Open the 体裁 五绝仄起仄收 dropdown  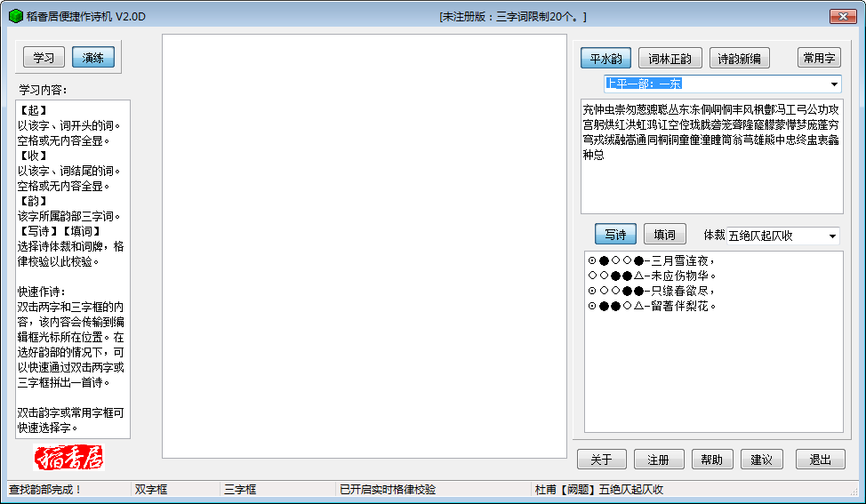click(x=783, y=236)
